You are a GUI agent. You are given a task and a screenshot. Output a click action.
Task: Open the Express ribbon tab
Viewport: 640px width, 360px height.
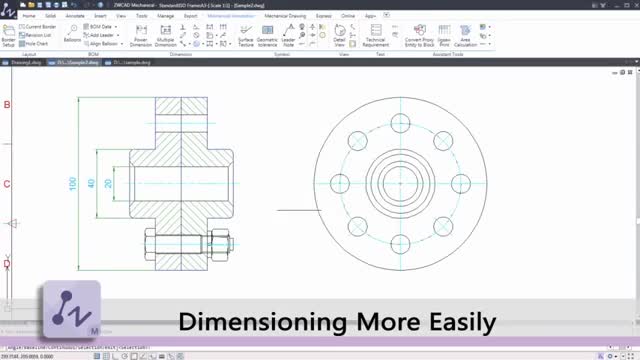(x=324, y=16)
